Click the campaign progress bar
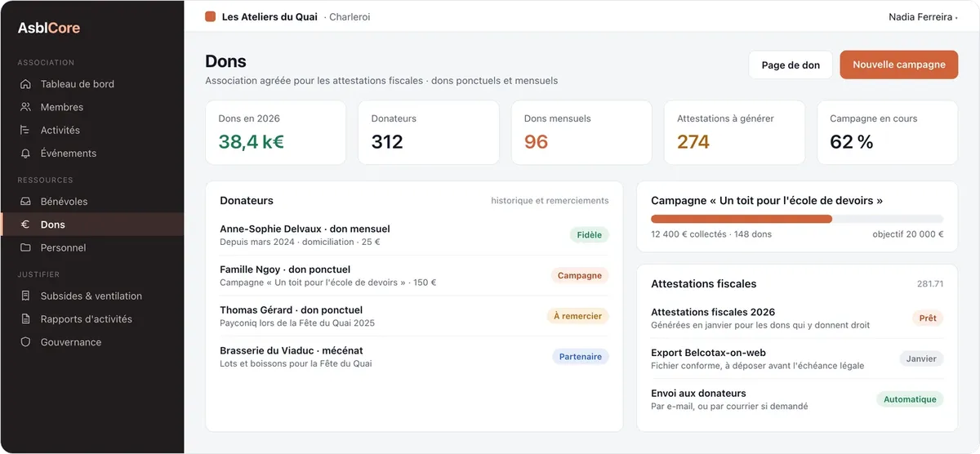Viewport: 980px width, 454px height. click(797, 219)
